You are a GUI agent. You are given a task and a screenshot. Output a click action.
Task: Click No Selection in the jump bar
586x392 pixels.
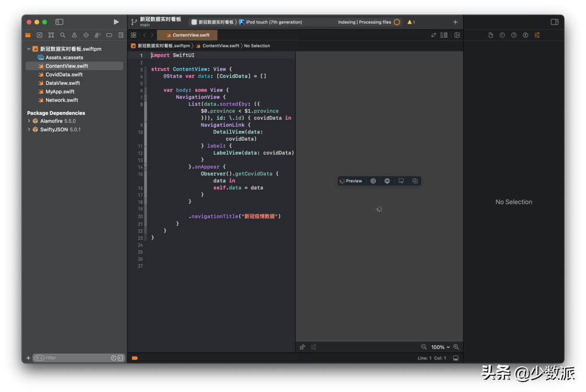pyautogui.click(x=257, y=46)
